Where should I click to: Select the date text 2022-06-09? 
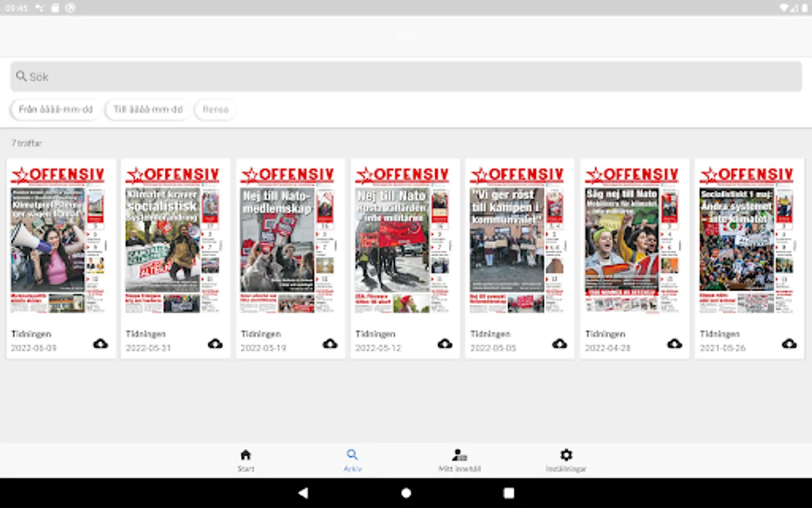[x=34, y=348]
